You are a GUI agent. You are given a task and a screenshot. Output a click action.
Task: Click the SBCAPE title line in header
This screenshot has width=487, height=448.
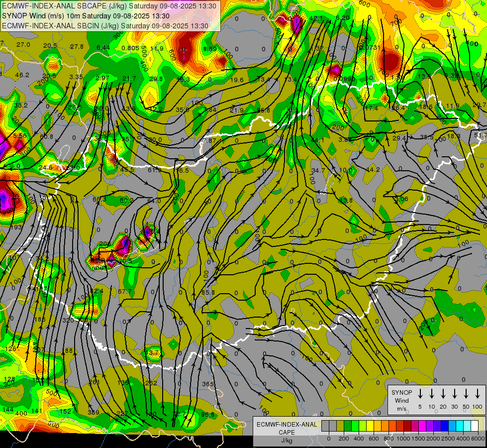[109, 6]
